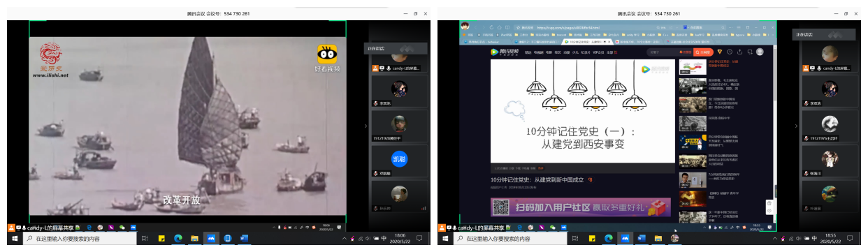The image size is (868, 252).
Task: Click the browser home icon
Action: click(x=499, y=27)
